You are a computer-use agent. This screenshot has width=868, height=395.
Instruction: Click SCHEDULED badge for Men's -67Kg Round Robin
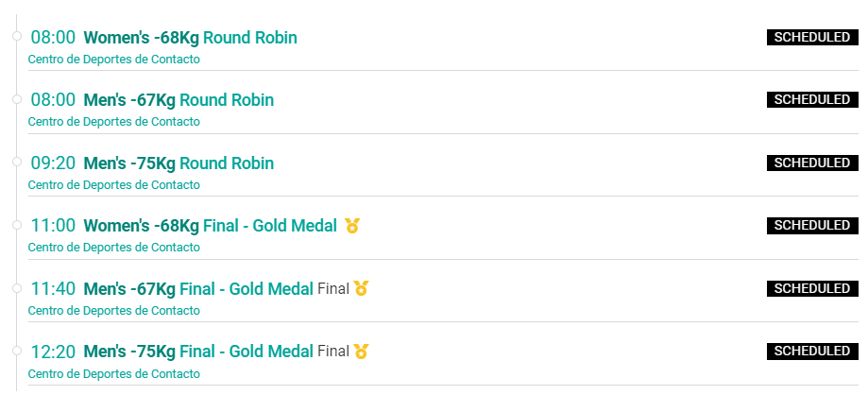point(812,100)
